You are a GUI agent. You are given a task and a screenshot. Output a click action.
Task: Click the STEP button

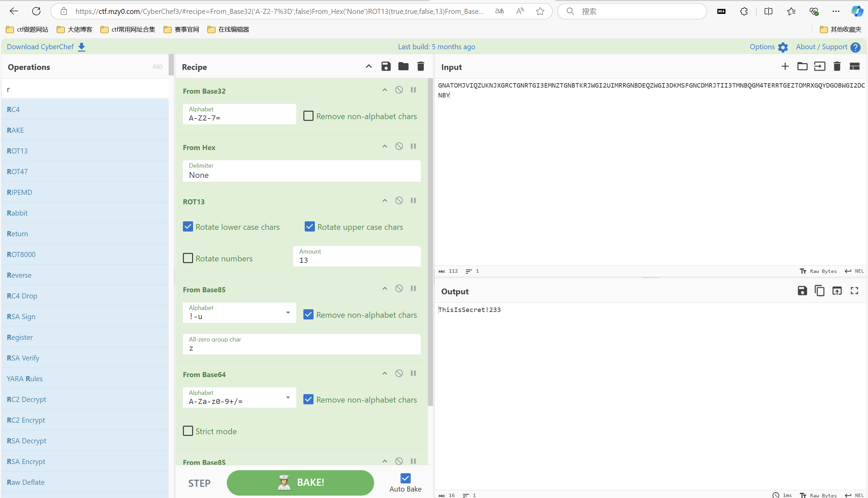[x=199, y=483]
